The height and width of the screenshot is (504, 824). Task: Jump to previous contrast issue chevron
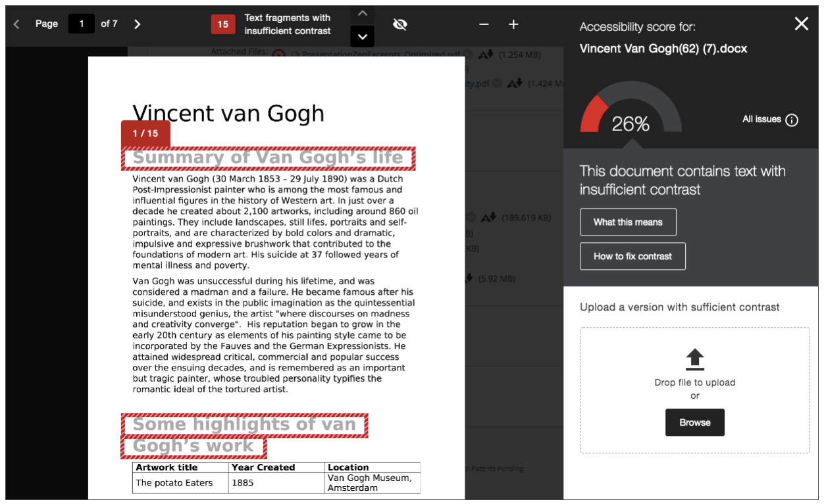click(x=362, y=13)
